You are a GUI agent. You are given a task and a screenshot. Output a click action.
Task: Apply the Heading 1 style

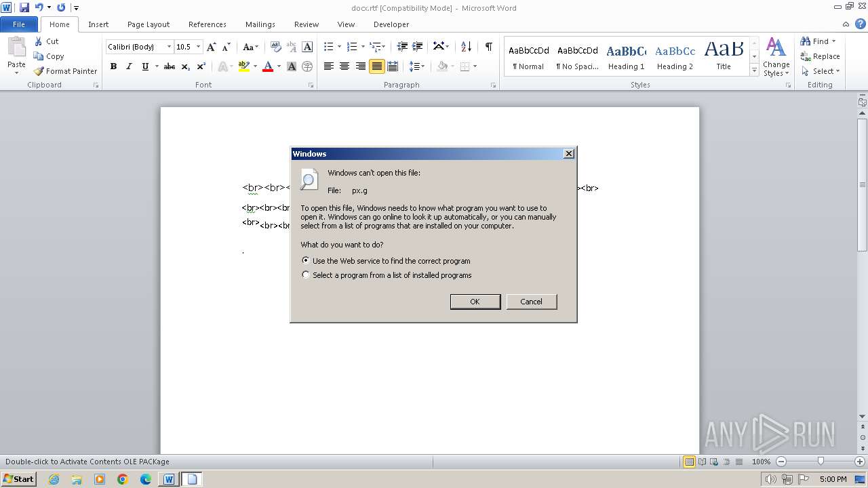point(626,58)
